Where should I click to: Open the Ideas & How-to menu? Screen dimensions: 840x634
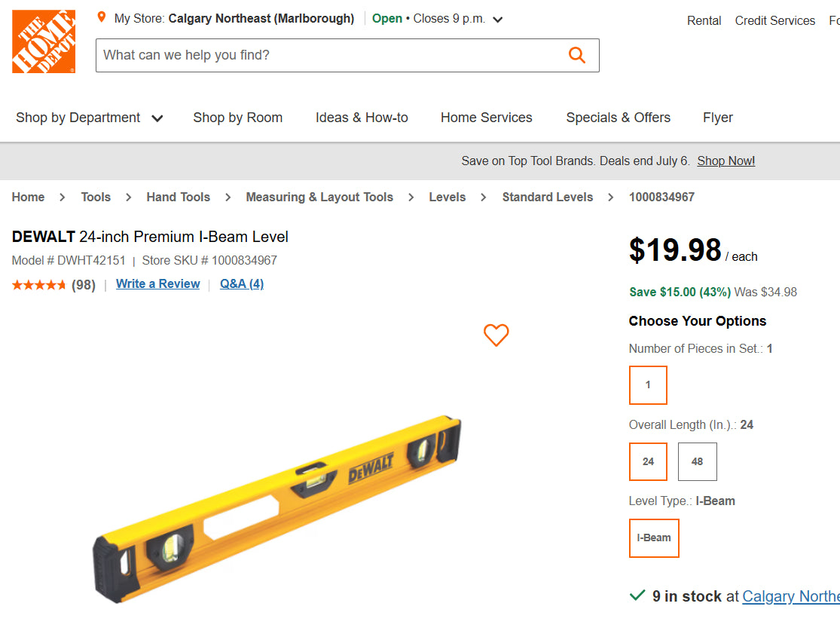[x=362, y=118]
